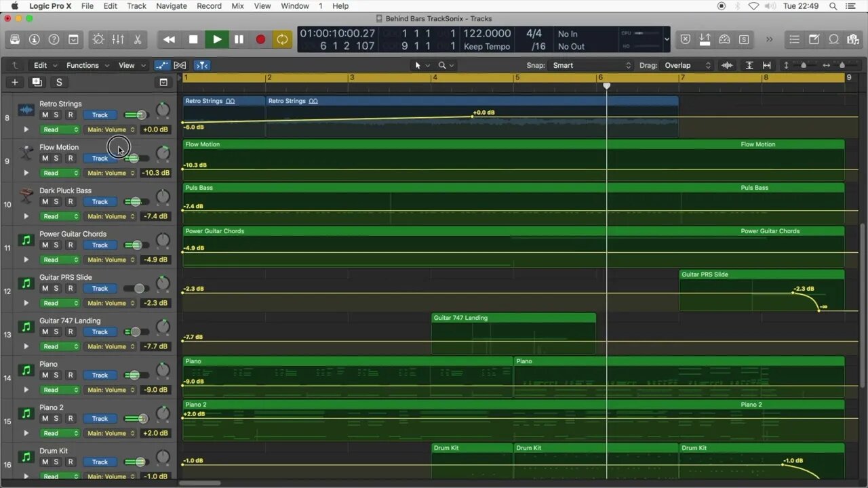This screenshot has height=488, width=868.
Task: Open the Mix menu
Action: pos(237,6)
